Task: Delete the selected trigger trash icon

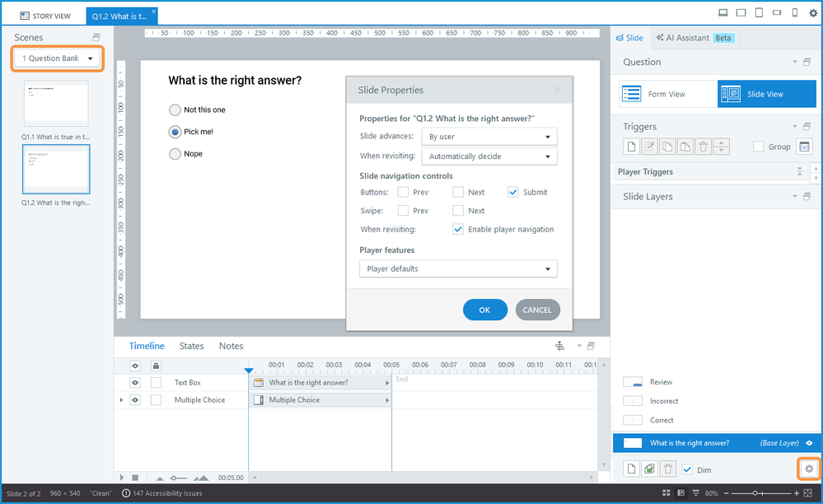Action: (704, 147)
